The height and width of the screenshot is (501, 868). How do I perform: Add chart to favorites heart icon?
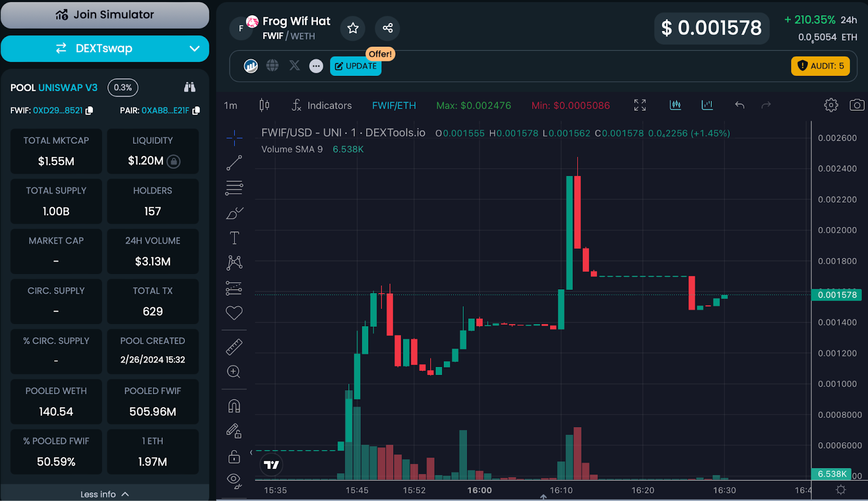coord(234,313)
